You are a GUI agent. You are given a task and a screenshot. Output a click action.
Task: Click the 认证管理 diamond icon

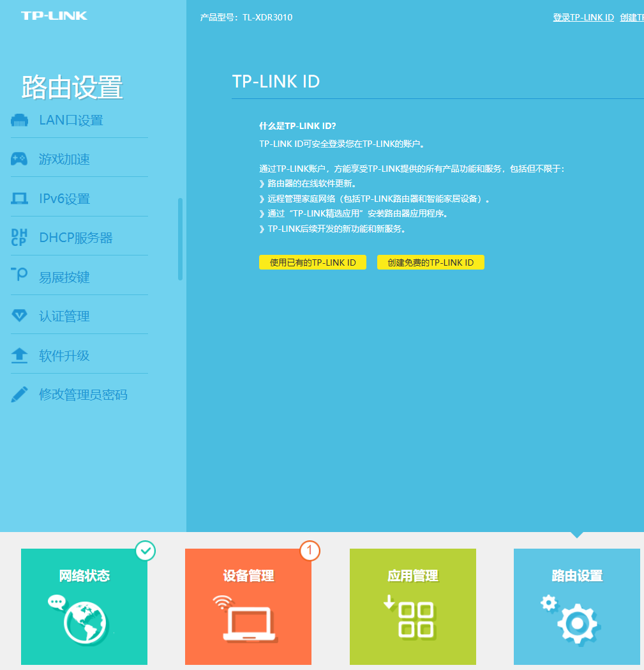click(x=19, y=316)
